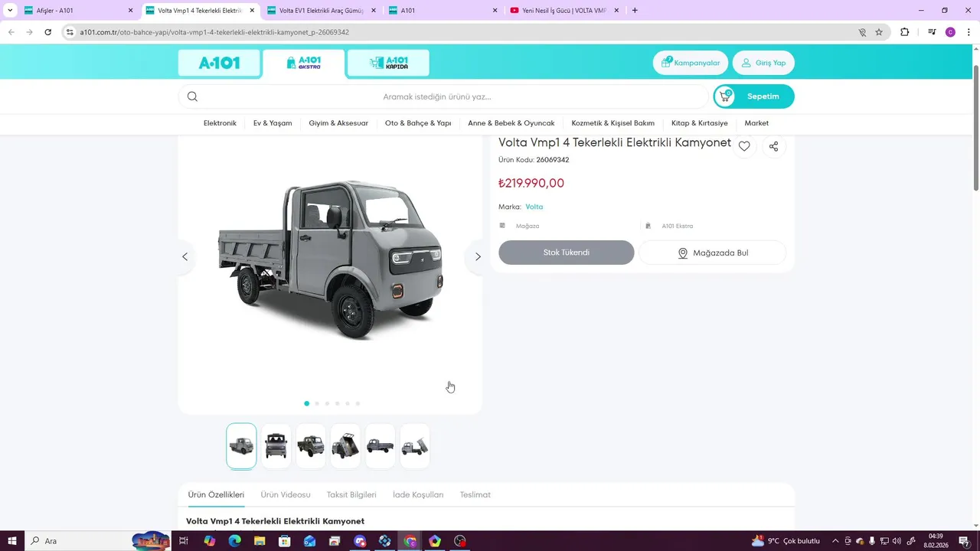Open the weather widget 9°C Çok bulutlu
980x551 pixels.
[x=786, y=541]
